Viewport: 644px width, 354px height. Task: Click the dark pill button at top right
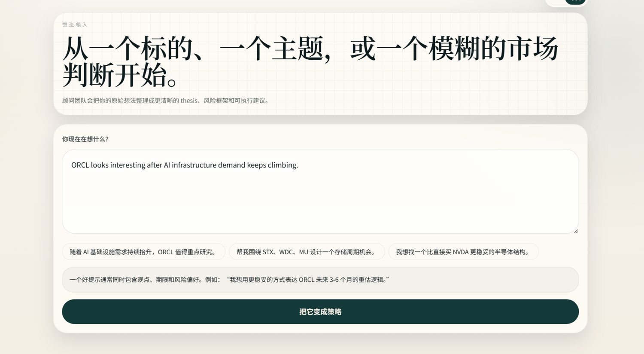pyautogui.click(x=575, y=1)
